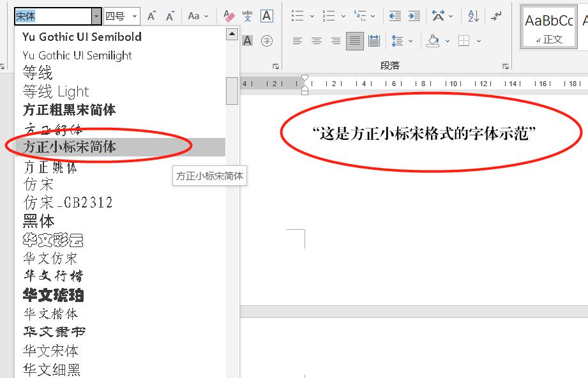The width and height of the screenshot is (588, 378).
Task: Click the Show/Hide paragraph marks icon
Action: coord(495,16)
